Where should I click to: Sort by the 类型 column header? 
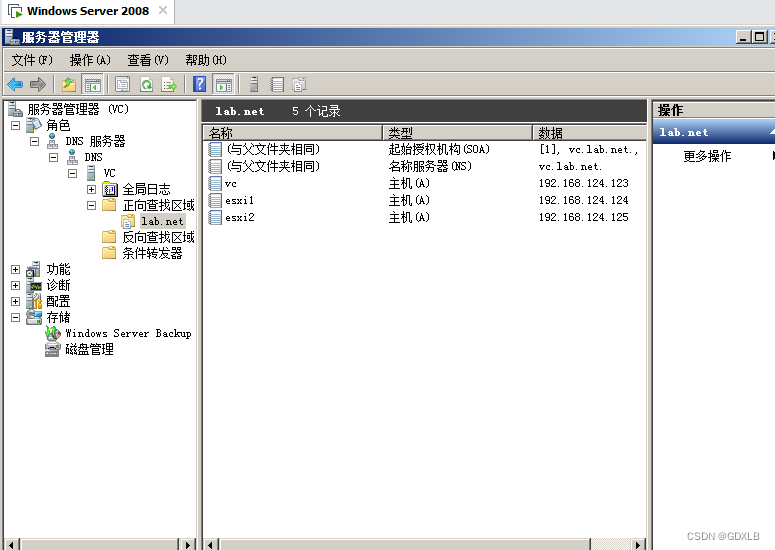click(457, 133)
